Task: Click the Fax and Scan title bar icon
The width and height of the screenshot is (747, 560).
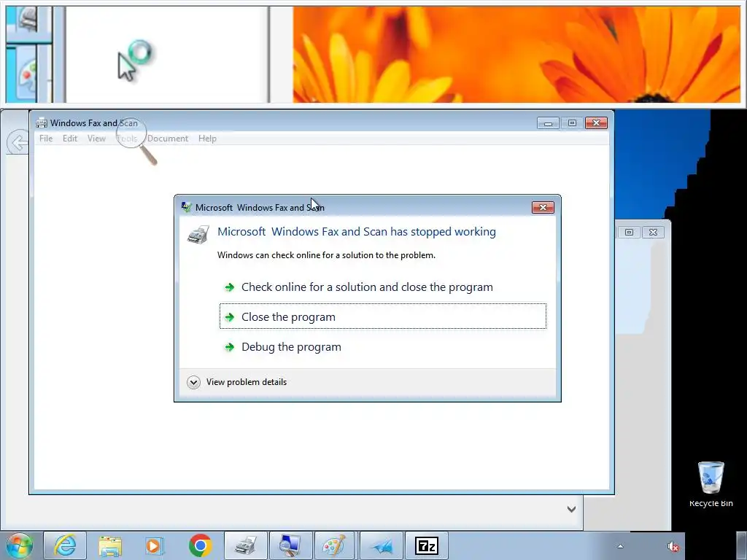Action: coord(42,122)
